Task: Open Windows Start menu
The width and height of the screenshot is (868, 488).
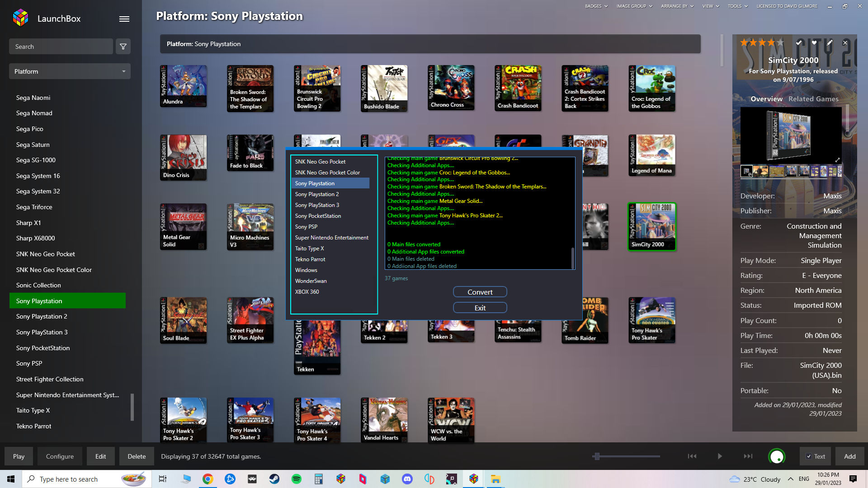Action: 11,479
